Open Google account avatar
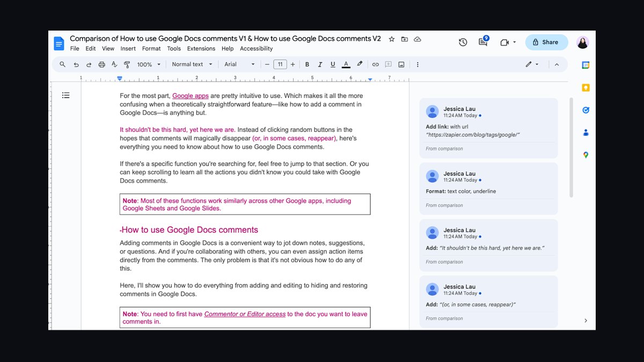The height and width of the screenshot is (362, 644). click(x=583, y=42)
